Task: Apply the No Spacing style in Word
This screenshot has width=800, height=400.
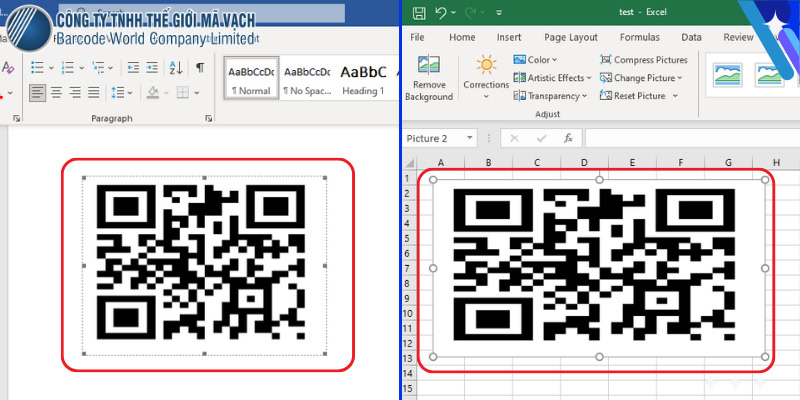Action: click(307, 78)
